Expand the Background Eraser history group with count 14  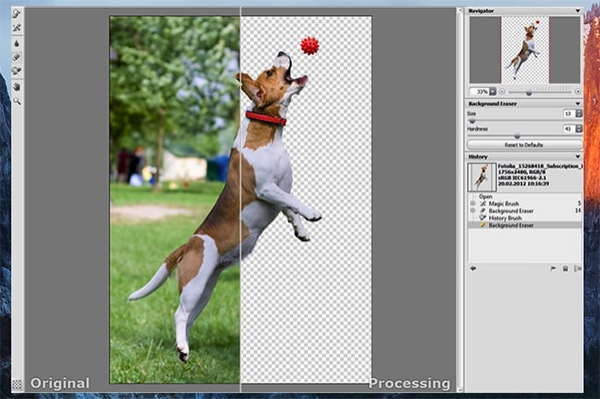pyautogui.click(x=473, y=211)
